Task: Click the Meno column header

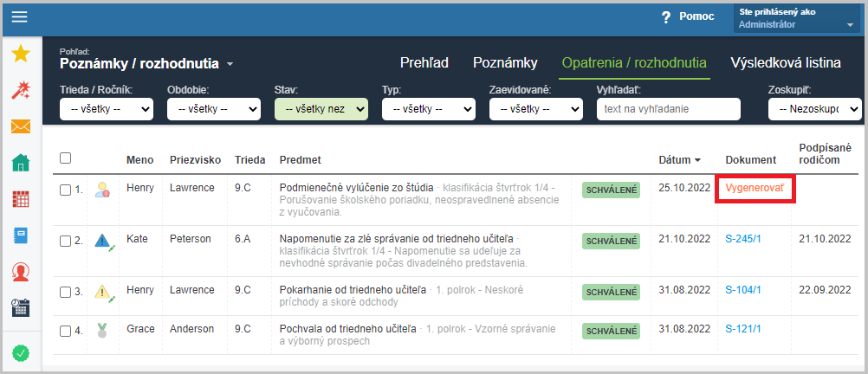Action: (x=139, y=160)
